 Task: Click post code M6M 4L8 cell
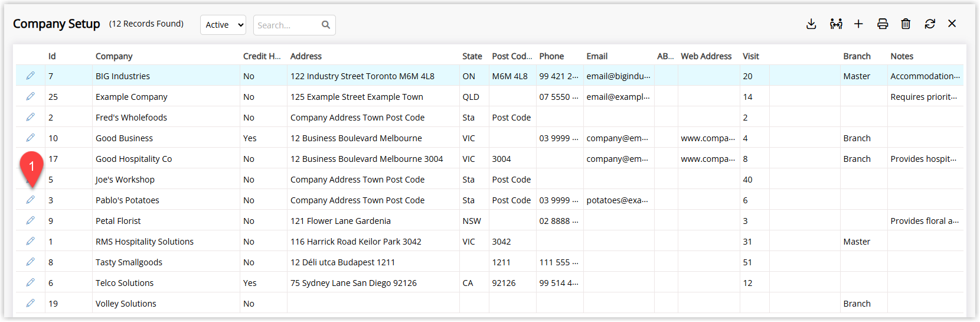(x=509, y=76)
